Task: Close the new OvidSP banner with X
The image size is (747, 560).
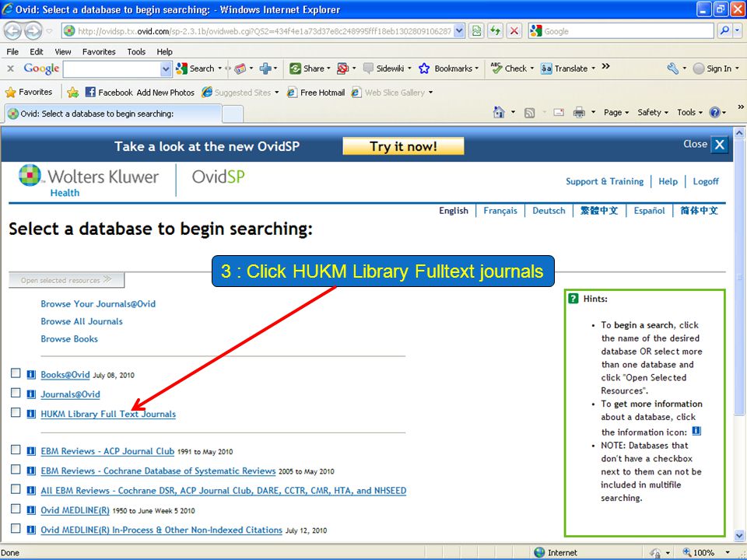Action: pos(719,145)
